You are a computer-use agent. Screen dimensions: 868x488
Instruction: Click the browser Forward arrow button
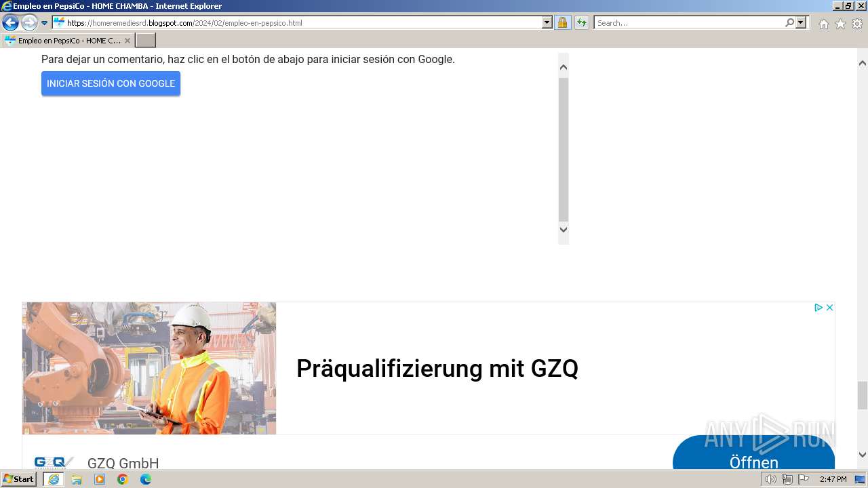(x=29, y=22)
